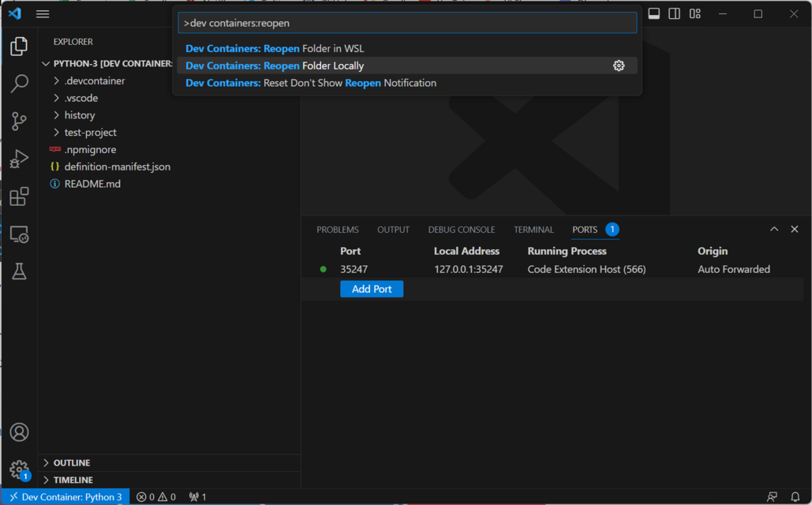Toggle the bottom panel layout button
Viewport: 812px width, 505px height.
tap(654, 13)
